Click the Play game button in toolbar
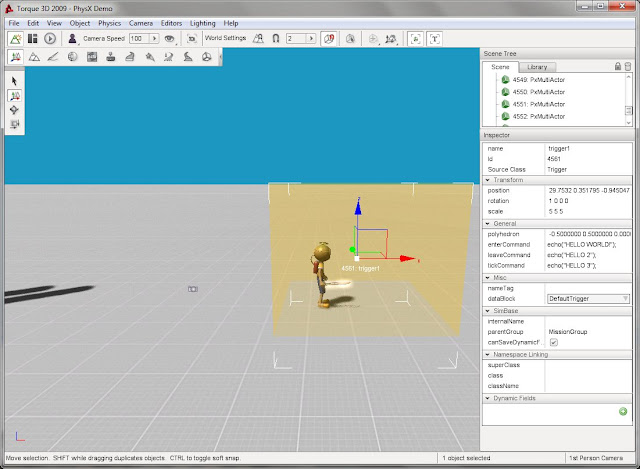Screen dimensions: 640x469 pos(50,38)
